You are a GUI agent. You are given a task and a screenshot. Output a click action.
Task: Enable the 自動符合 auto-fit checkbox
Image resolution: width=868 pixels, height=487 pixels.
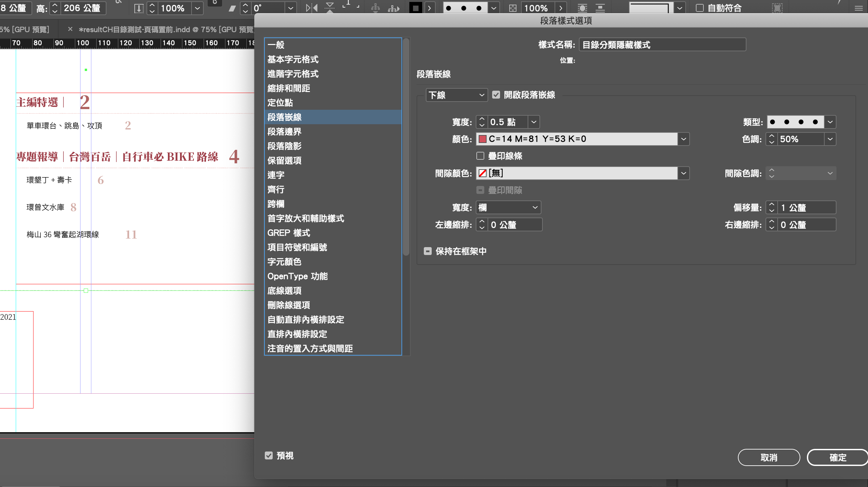click(x=700, y=8)
